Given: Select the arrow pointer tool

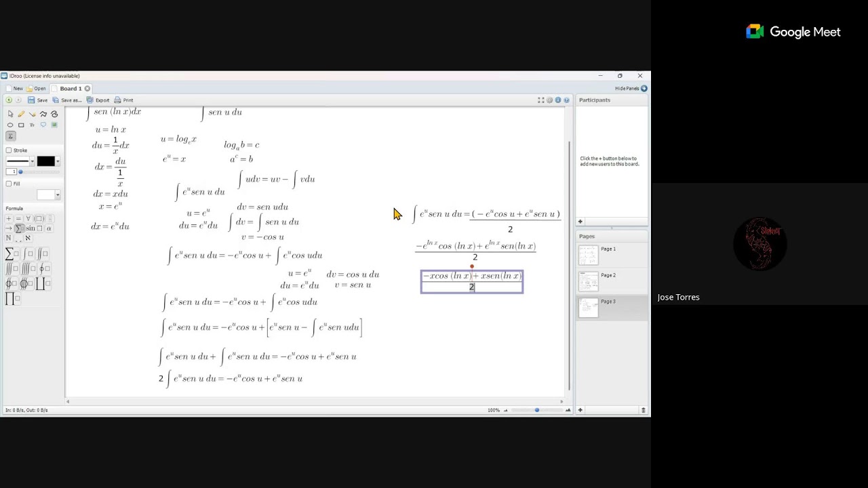Looking at the screenshot, I should 10,114.
